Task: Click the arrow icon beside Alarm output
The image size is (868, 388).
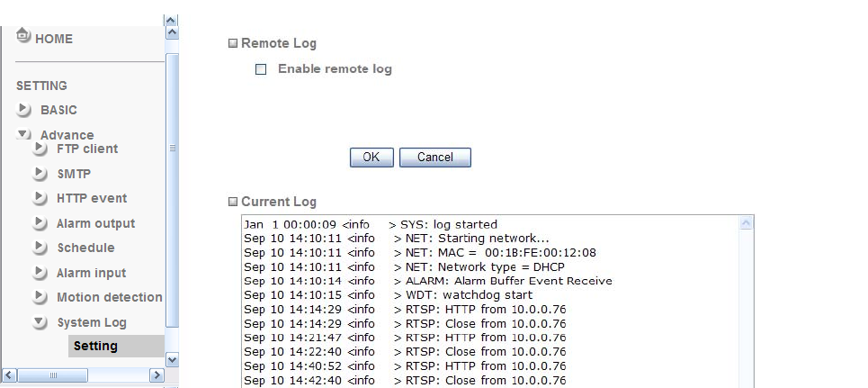Action: click(40, 223)
